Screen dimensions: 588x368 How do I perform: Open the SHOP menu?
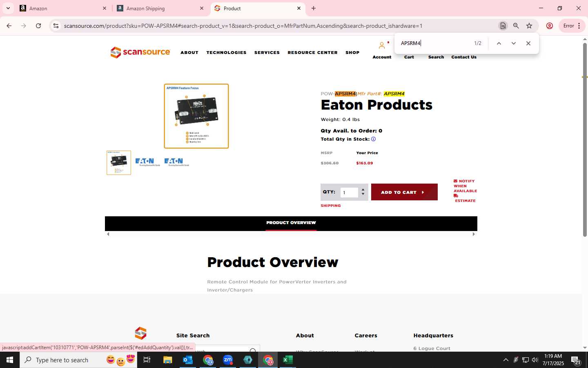click(x=352, y=52)
